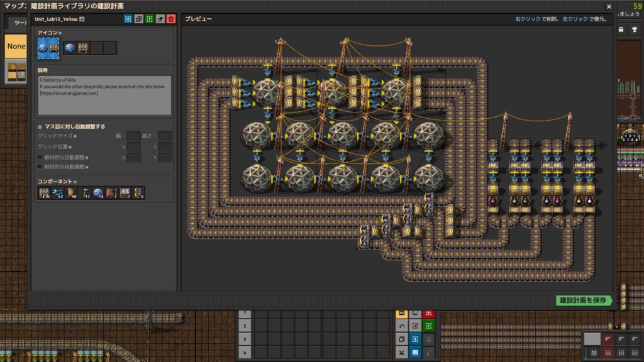Click the blue blueprint shortcut in the shortcut bar
Image resolution: width=644 pixels, height=362 pixels.
(x=415, y=339)
